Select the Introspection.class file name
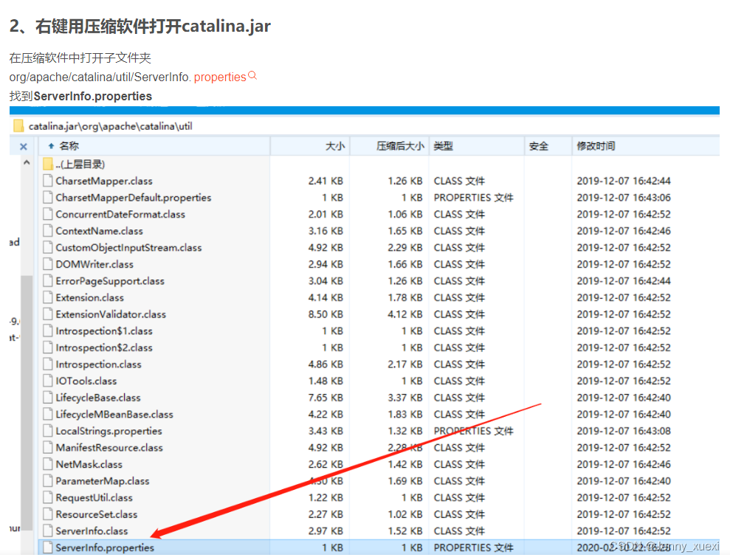730x560 pixels. pos(98,364)
